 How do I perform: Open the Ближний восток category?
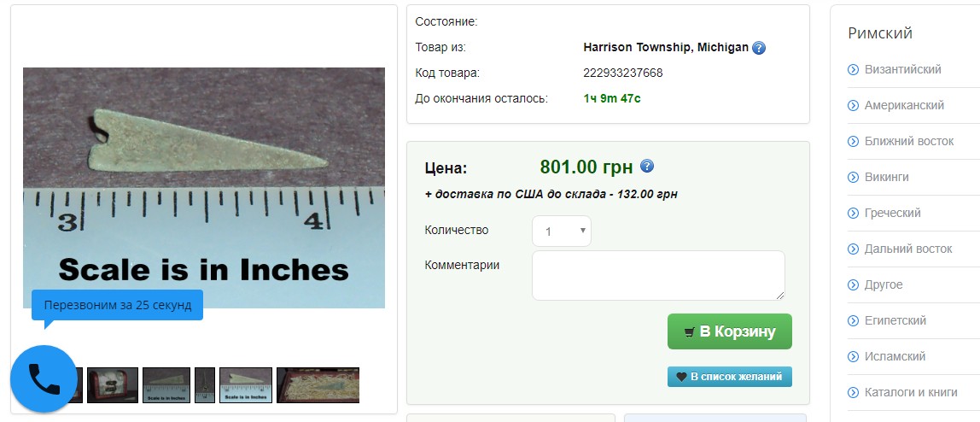909,141
